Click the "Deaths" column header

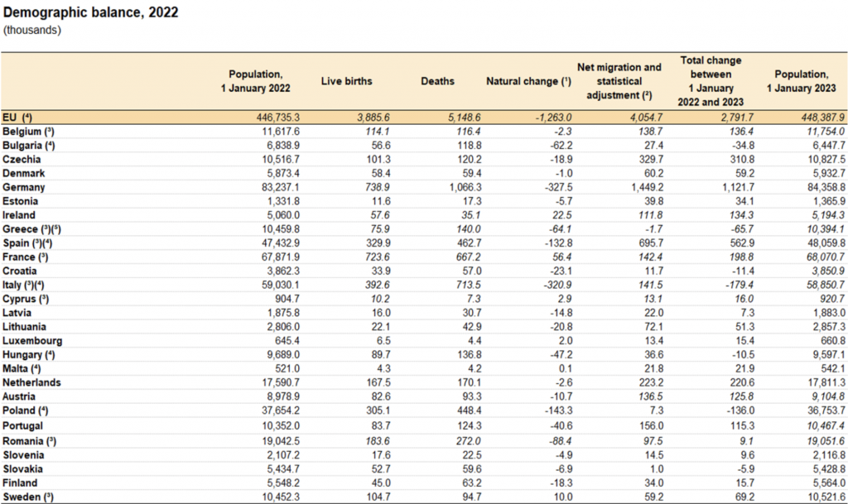[x=437, y=81]
